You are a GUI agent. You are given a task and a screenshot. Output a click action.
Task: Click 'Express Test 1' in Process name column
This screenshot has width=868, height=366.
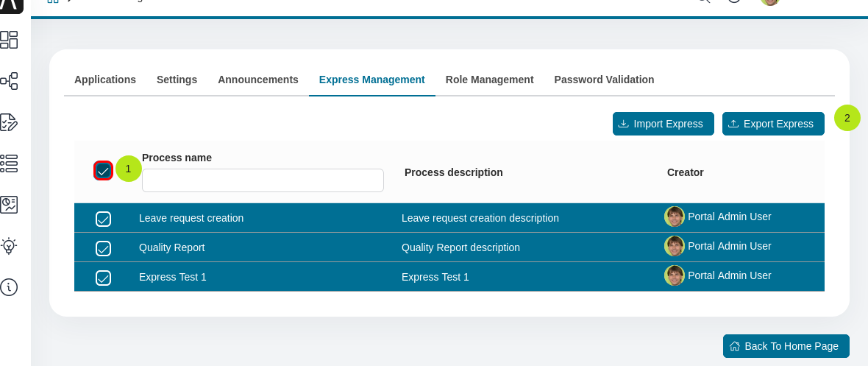pos(173,278)
